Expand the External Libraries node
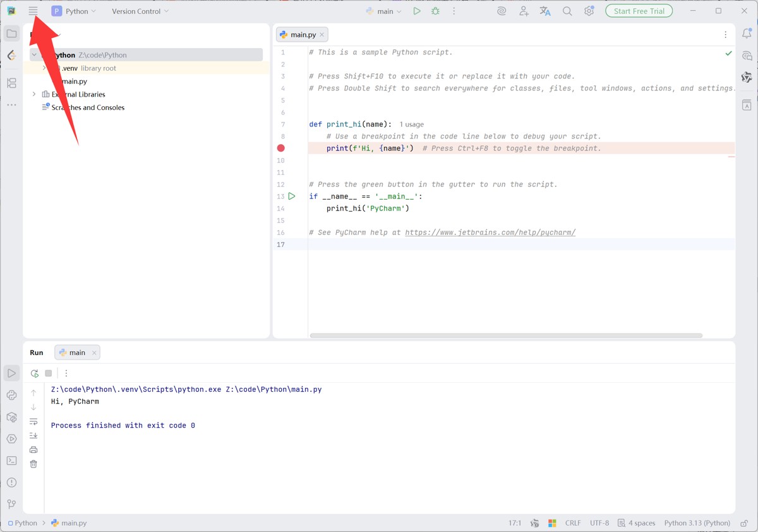This screenshot has width=758, height=532. tap(34, 94)
